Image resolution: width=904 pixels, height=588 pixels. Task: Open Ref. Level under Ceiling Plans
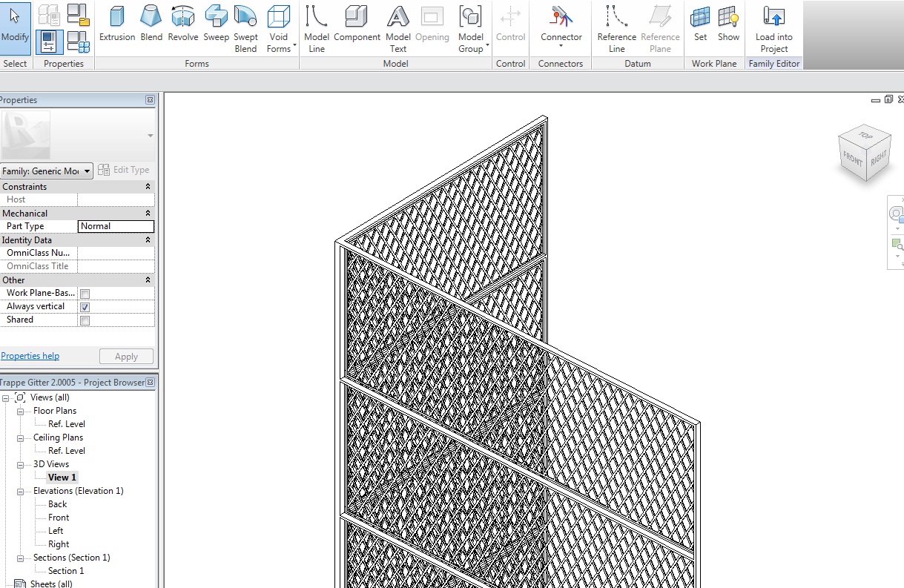67,451
